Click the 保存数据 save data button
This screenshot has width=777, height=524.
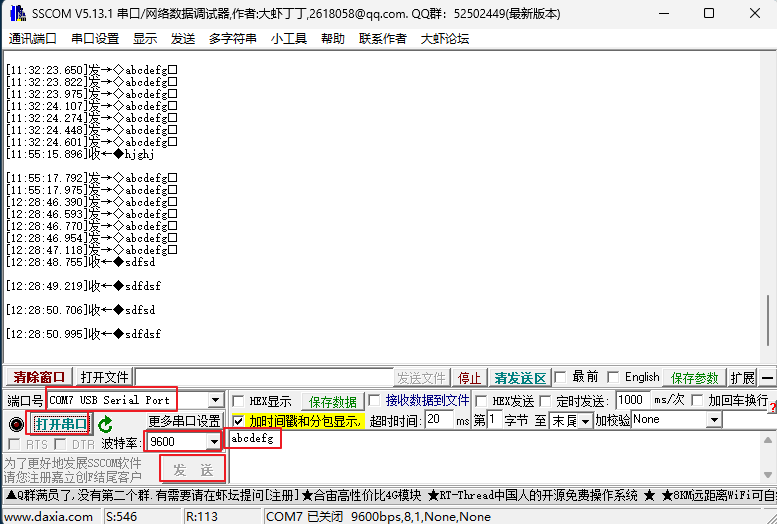click(332, 401)
